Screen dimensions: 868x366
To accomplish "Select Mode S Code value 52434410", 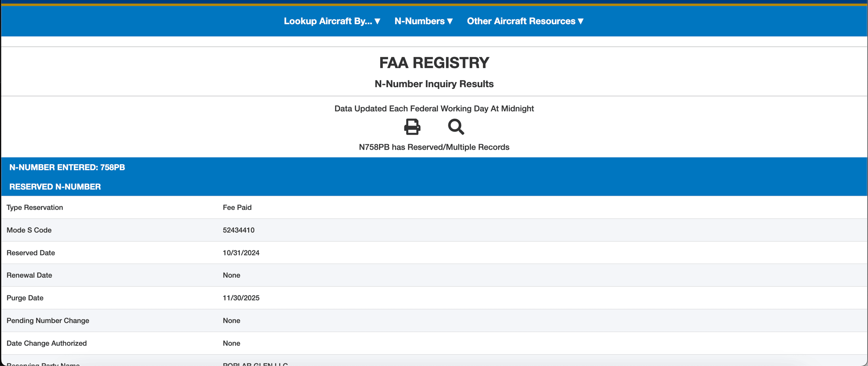I will (x=239, y=230).
